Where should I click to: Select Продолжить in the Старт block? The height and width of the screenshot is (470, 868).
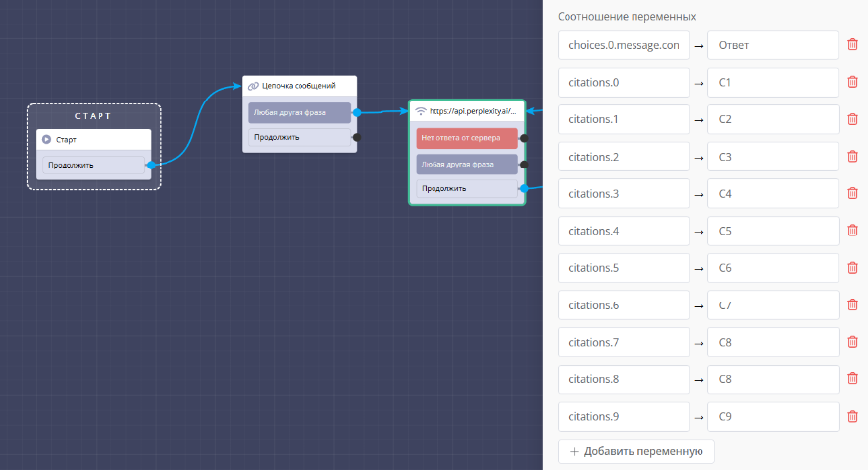click(x=94, y=165)
